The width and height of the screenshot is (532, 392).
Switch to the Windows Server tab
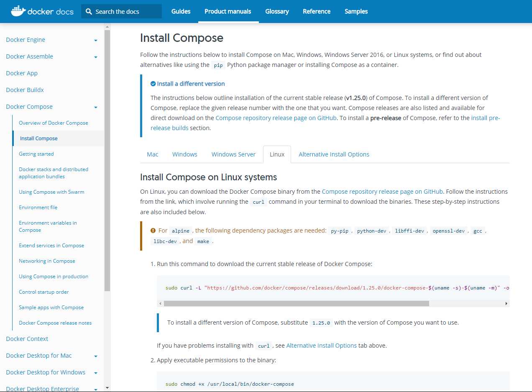pyautogui.click(x=233, y=154)
